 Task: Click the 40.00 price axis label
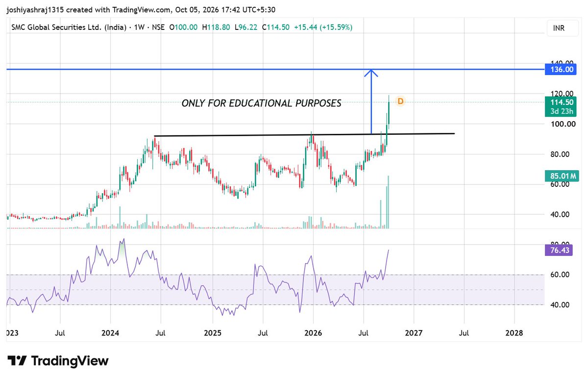(561, 214)
